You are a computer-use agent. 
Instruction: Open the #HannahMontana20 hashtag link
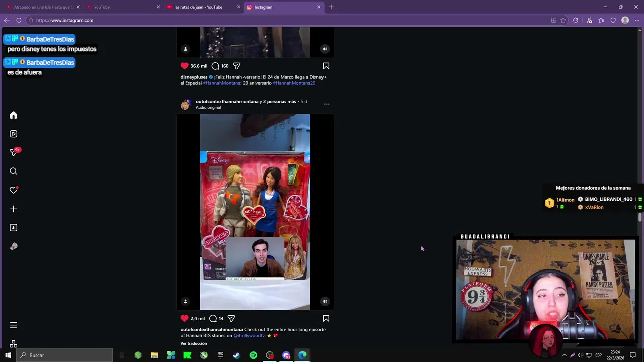click(x=294, y=83)
